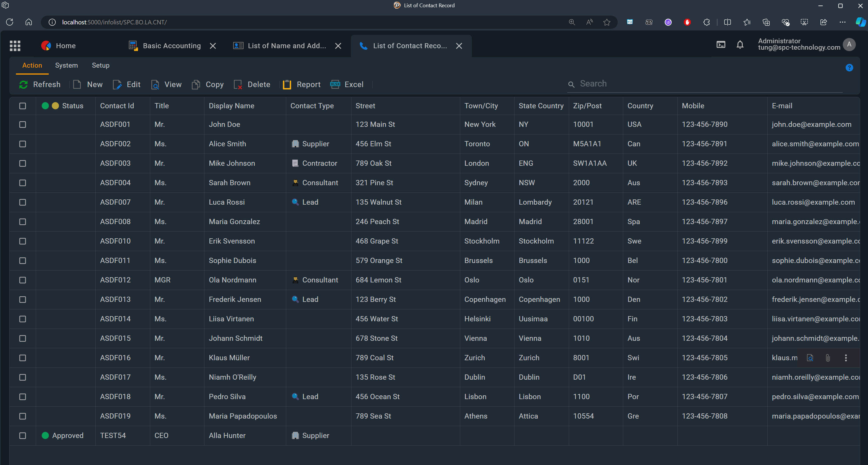Click the Administrator avatar circle

[849, 44]
